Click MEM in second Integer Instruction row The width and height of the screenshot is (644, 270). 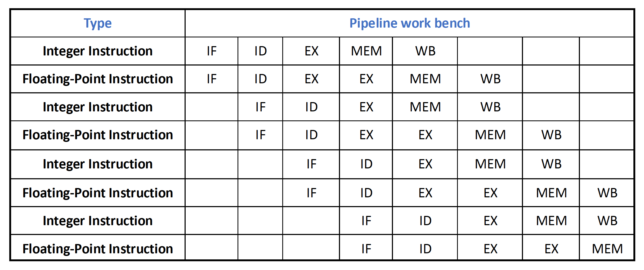pos(425,107)
